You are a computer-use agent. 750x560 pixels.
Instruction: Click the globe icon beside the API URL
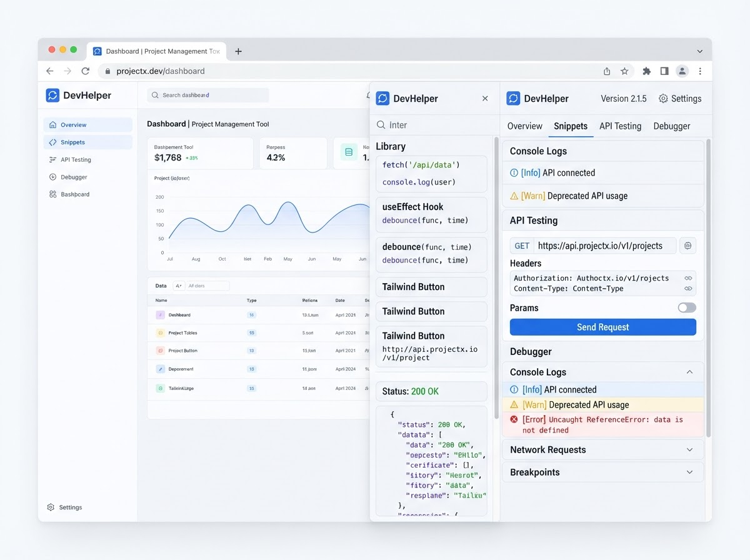click(x=688, y=246)
